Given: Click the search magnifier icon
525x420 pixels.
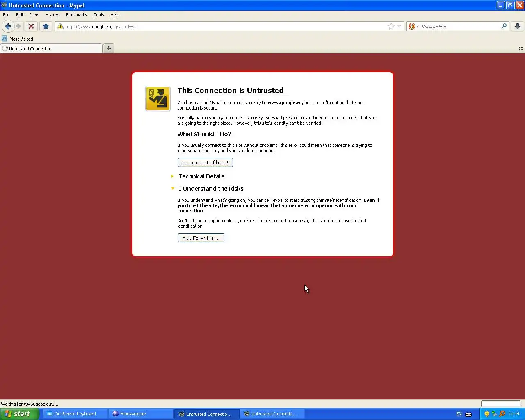Looking at the screenshot, I should coord(504,26).
